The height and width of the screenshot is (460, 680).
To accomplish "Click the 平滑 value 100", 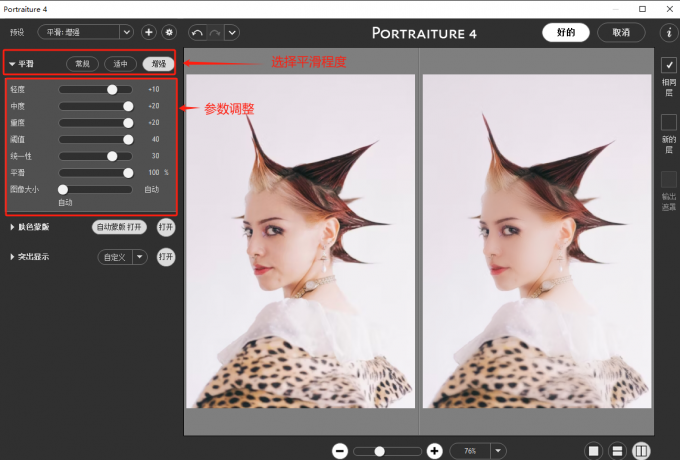I will point(154,173).
